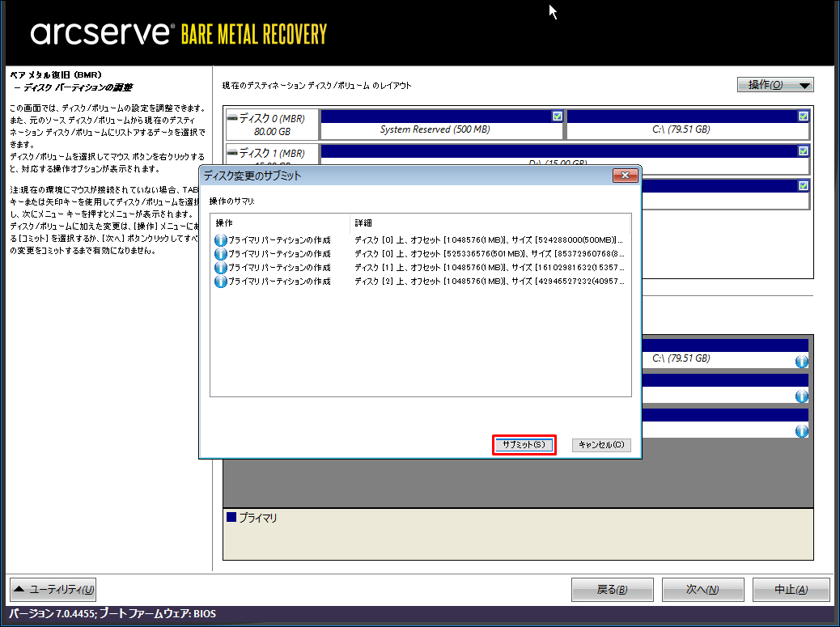Select the ディスク [0] offset 1048576 detail text
The height and width of the screenshot is (627, 840).
coord(489,239)
